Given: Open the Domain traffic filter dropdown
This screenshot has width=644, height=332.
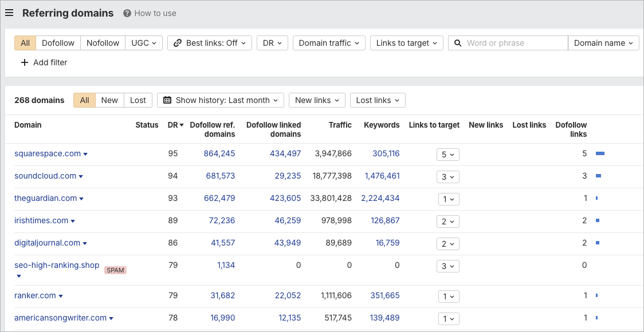Looking at the screenshot, I should (x=329, y=43).
